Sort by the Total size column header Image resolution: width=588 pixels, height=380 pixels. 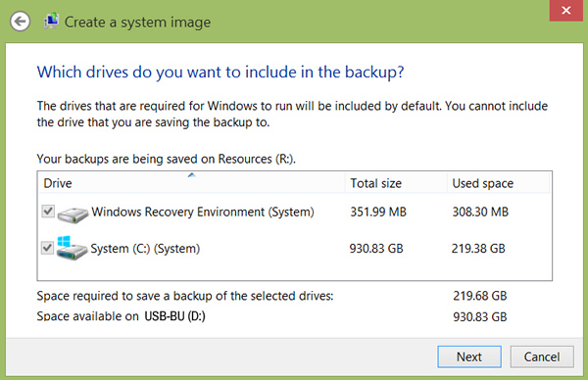point(396,183)
